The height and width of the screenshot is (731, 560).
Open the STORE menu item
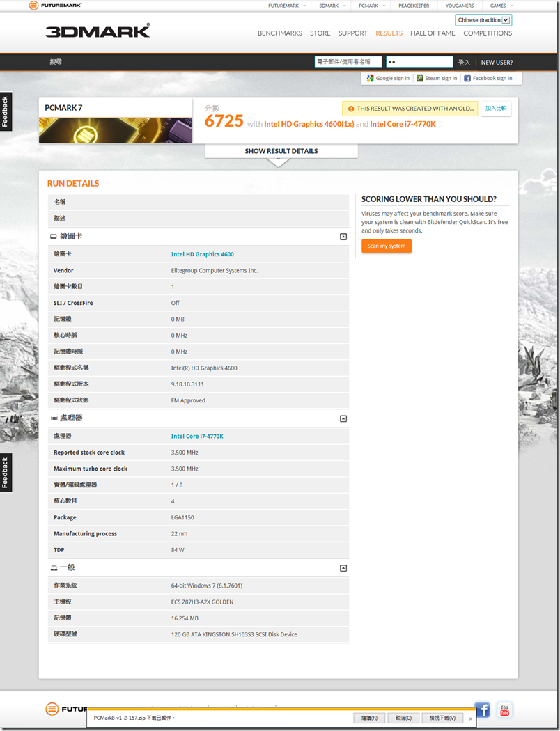(320, 33)
